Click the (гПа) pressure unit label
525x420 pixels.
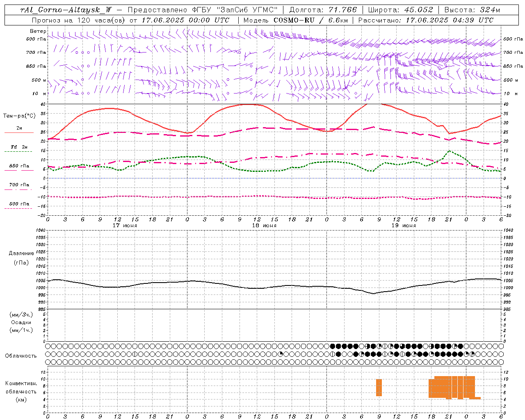pyautogui.click(x=21, y=263)
